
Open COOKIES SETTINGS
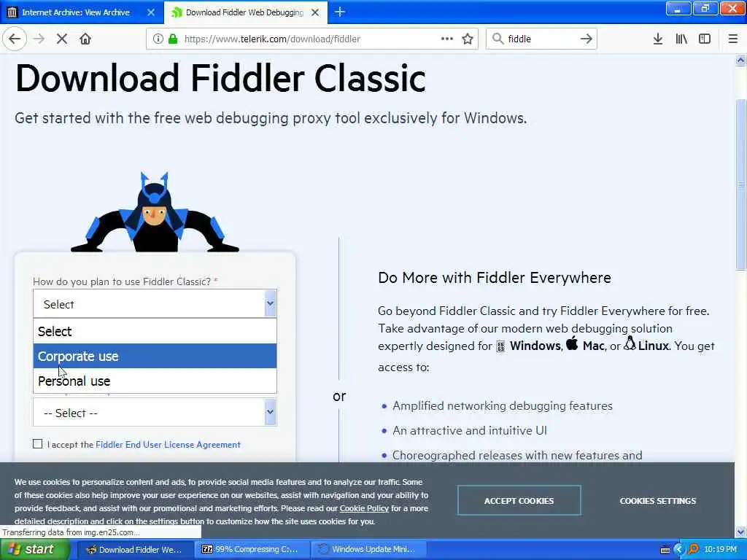click(657, 500)
